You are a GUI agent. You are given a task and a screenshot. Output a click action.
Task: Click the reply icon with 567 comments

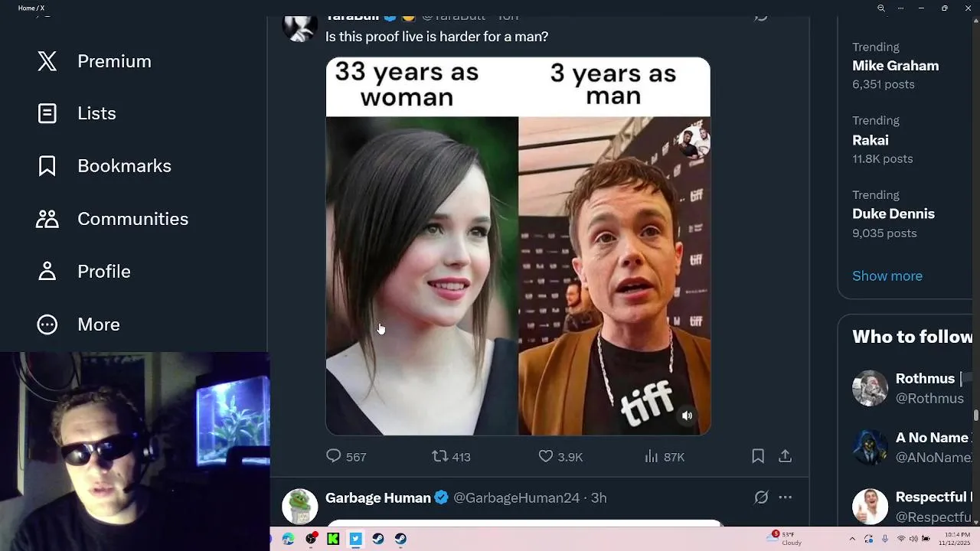[334, 456]
